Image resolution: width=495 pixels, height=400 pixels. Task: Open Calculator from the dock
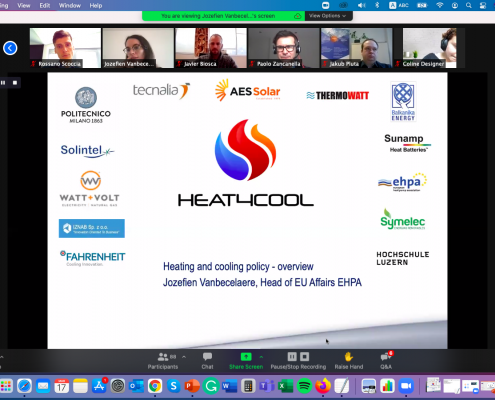point(248,386)
